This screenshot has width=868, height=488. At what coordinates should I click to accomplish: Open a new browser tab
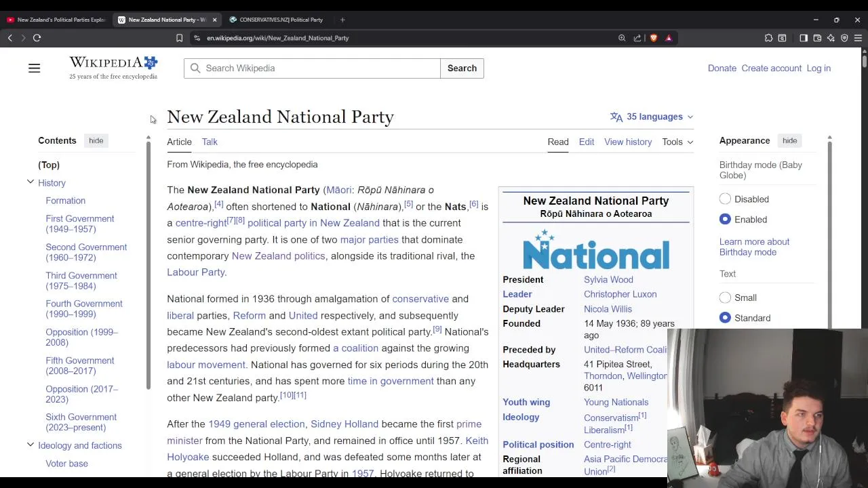(x=342, y=20)
